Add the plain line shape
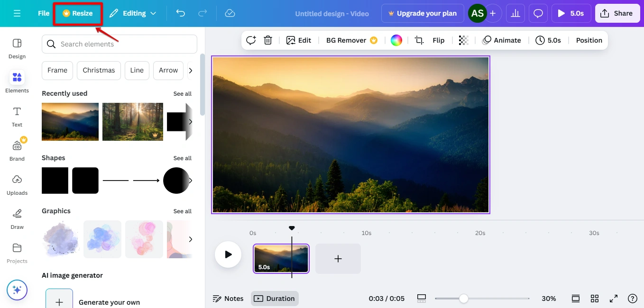Screen dimensions: 644x308 116,181
